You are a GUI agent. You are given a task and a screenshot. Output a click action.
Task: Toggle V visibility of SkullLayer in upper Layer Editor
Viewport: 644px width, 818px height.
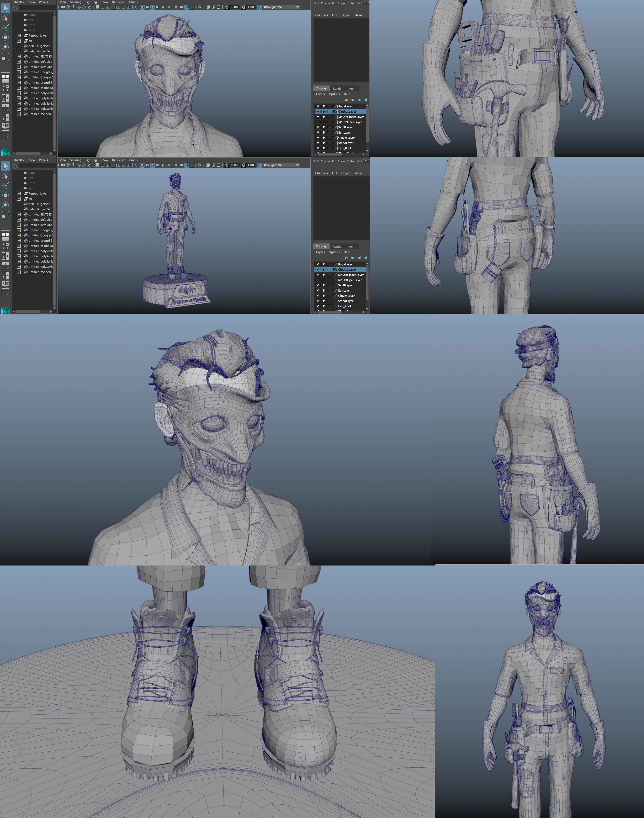(x=318, y=127)
